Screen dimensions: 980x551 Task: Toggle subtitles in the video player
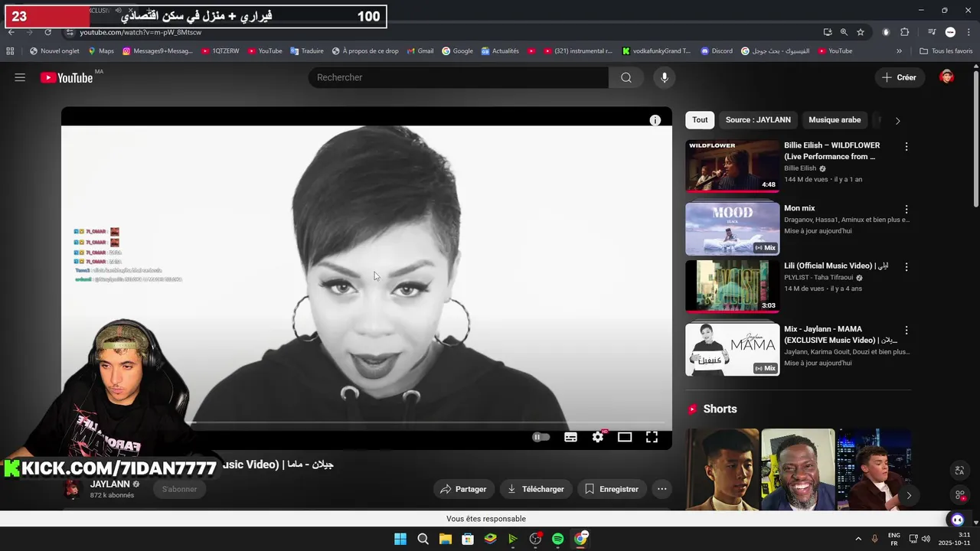[571, 437]
